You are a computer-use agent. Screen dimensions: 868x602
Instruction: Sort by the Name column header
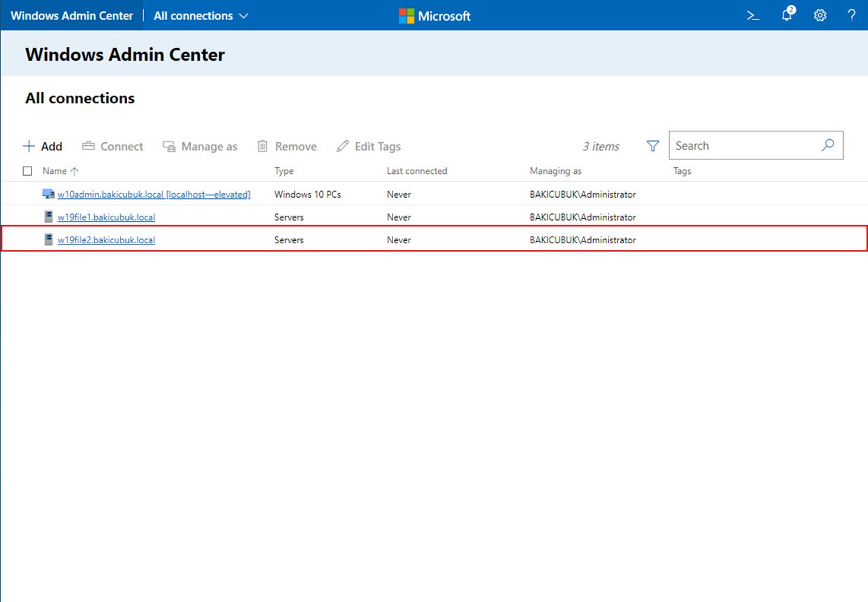60,171
